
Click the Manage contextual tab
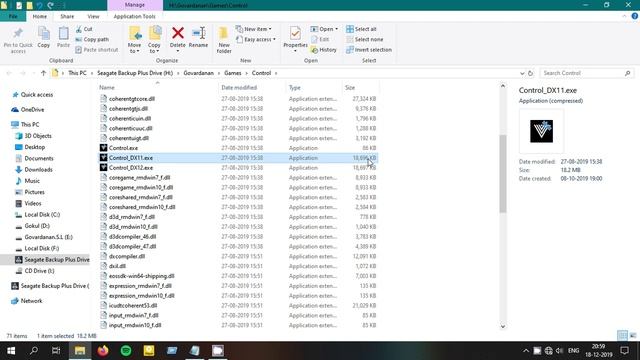135,5
